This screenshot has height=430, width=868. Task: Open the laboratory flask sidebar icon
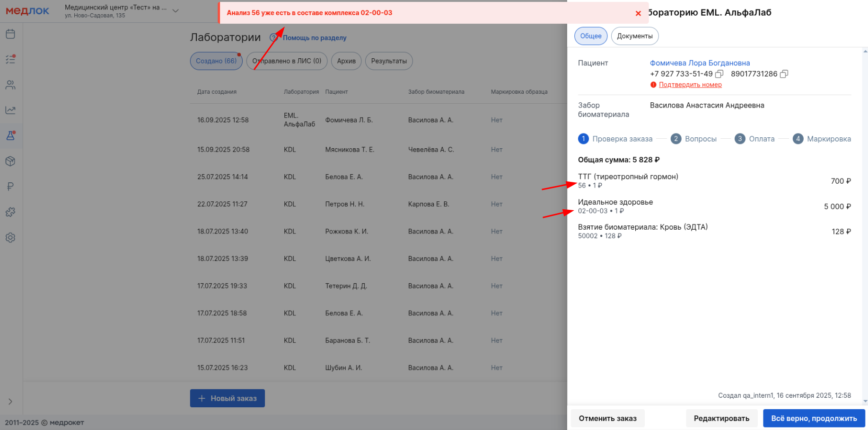tap(10, 136)
